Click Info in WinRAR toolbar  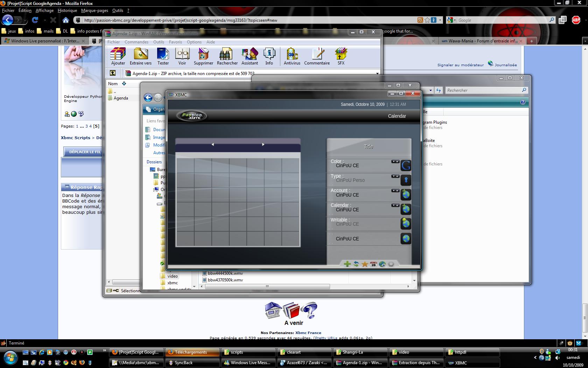(x=269, y=56)
